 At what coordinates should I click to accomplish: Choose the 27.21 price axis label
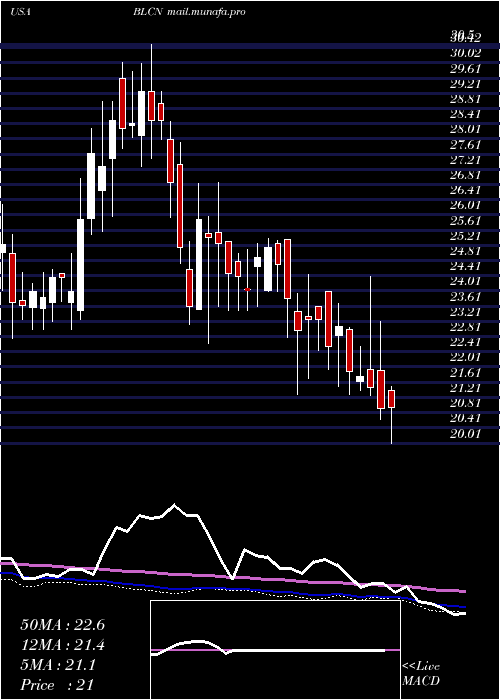coord(466,159)
